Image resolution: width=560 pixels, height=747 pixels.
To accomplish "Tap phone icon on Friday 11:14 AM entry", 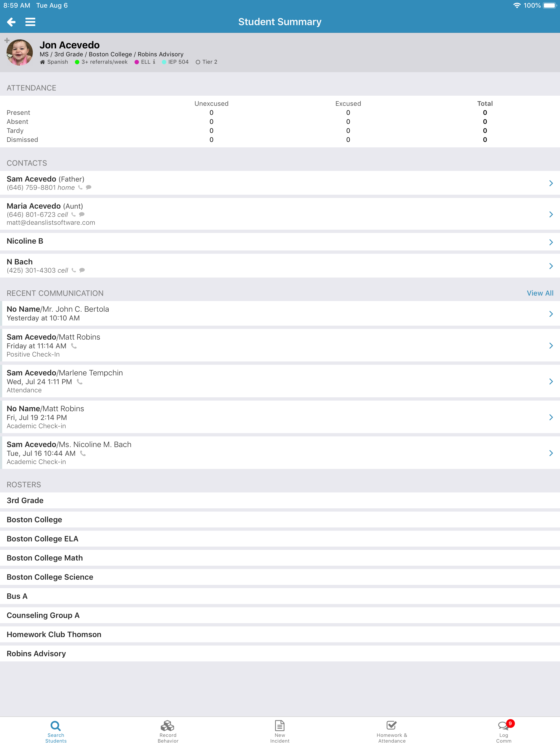I will 74,346.
